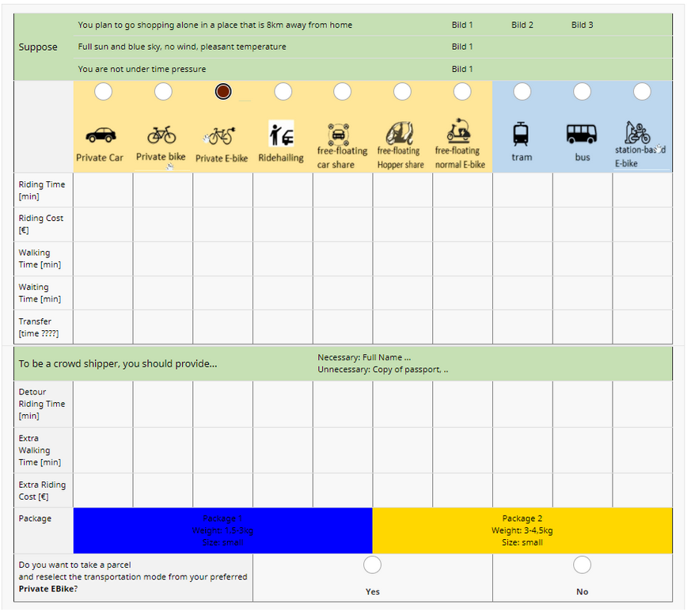Click the free-floating normal E-bike scooter icon

pyautogui.click(x=460, y=131)
